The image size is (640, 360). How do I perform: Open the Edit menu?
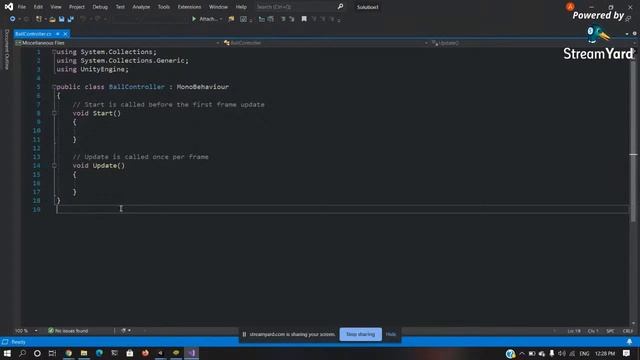(38, 7)
